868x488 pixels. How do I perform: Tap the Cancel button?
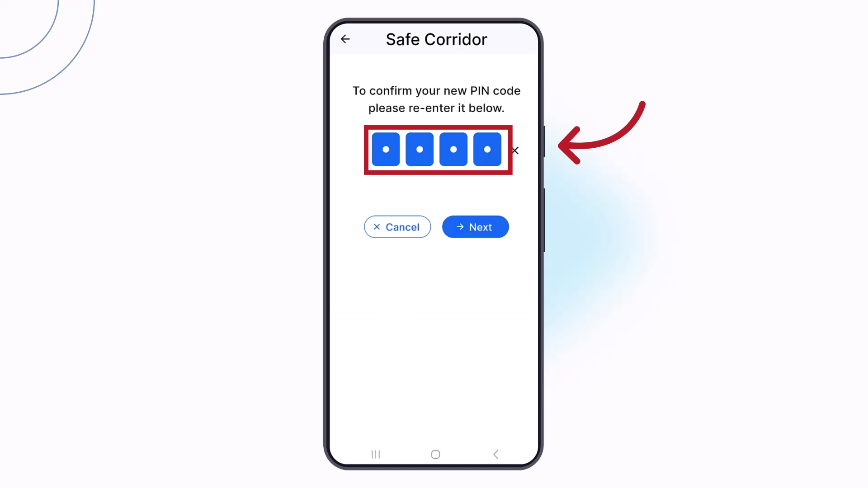[x=397, y=226]
